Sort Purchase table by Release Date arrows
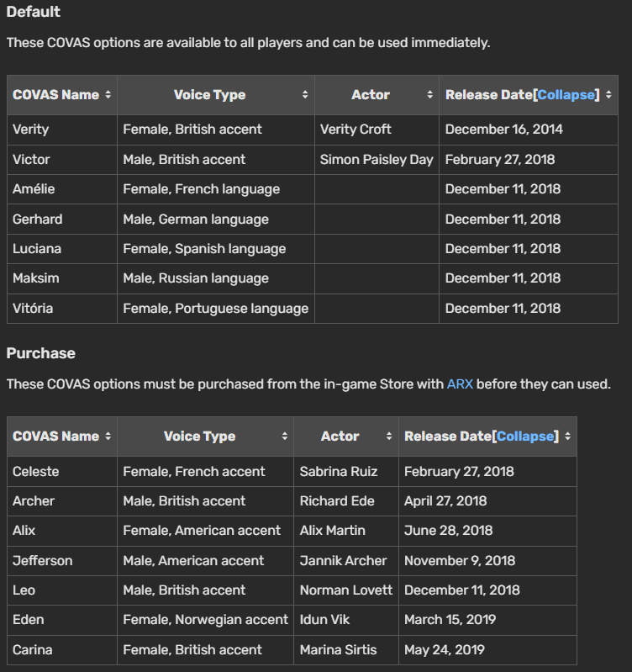Image resolution: width=632 pixels, height=672 pixels. [567, 437]
